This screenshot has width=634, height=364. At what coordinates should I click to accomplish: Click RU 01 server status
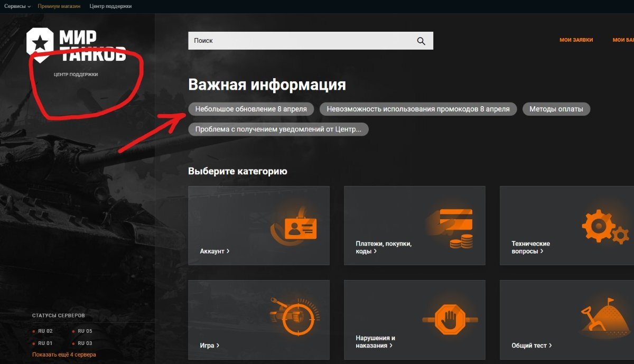(x=43, y=343)
